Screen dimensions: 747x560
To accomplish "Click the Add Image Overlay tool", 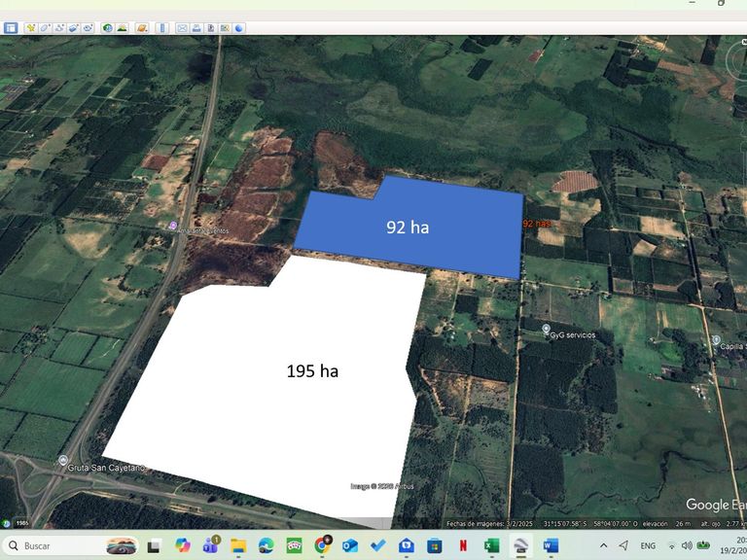I will (x=74, y=28).
